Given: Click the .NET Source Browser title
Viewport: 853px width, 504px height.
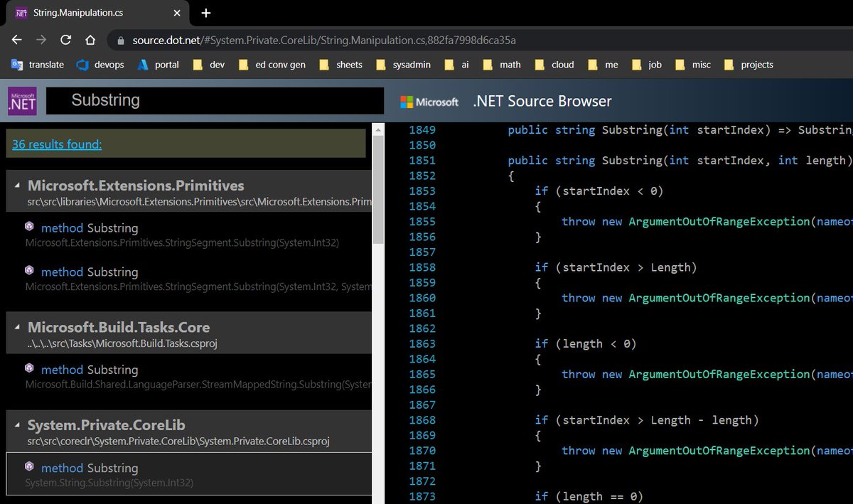Looking at the screenshot, I should 542,102.
